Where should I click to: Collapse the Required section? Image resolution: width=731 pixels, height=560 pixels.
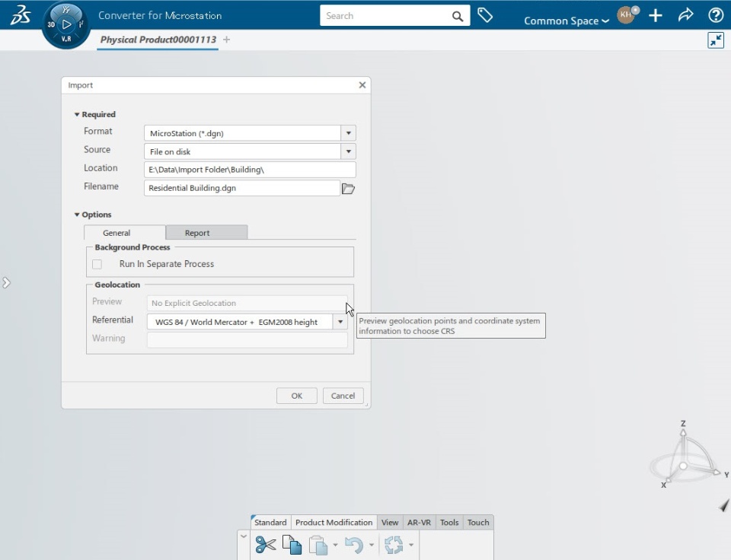[x=77, y=114]
